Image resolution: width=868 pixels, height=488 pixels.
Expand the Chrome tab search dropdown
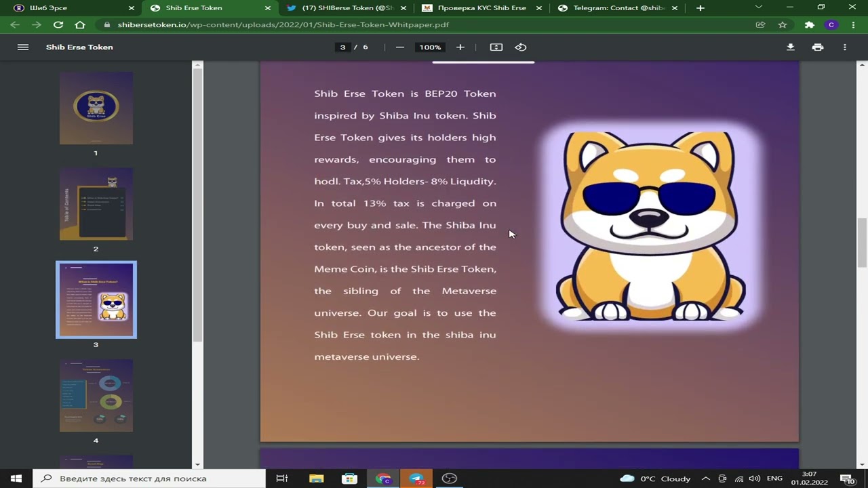coord(759,7)
